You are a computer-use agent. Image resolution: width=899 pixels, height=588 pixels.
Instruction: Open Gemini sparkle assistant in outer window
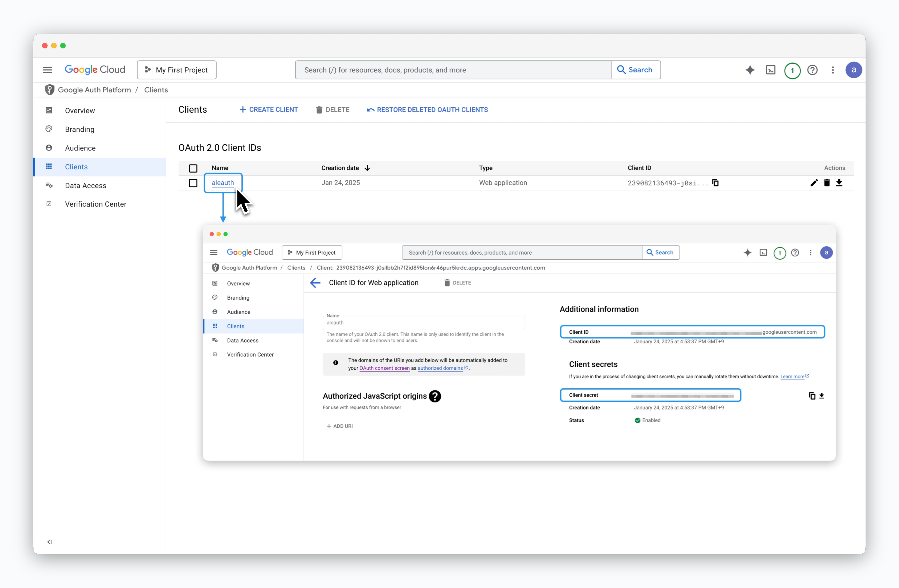click(750, 70)
